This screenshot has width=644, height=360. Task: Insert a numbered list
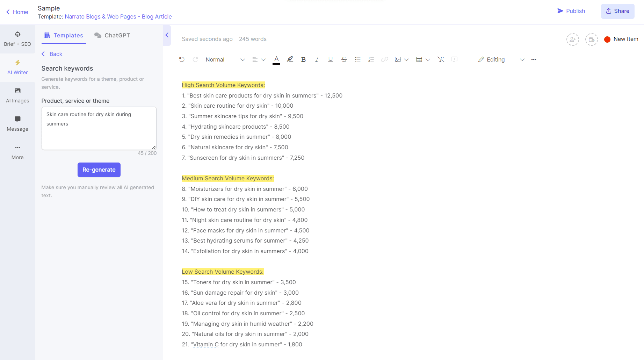tap(371, 59)
